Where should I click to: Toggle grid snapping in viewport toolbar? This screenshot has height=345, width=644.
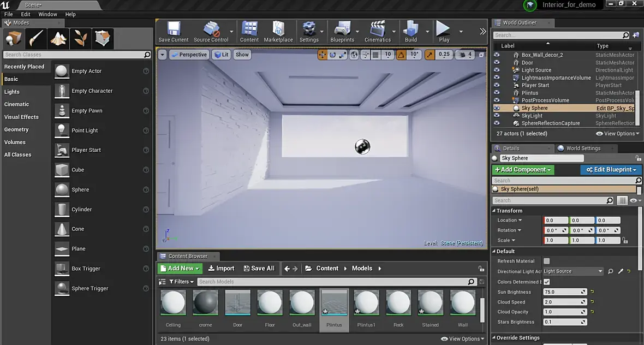pos(375,55)
